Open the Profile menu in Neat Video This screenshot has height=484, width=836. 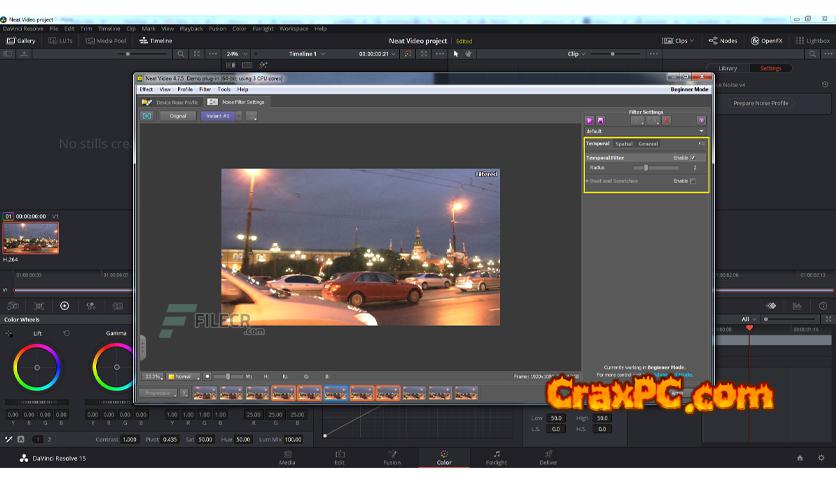click(x=185, y=89)
